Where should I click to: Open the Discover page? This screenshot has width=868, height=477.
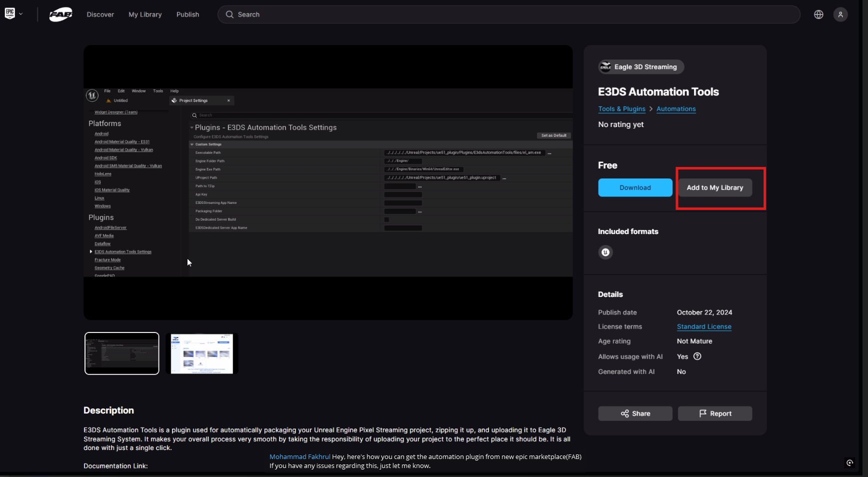(x=100, y=14)
